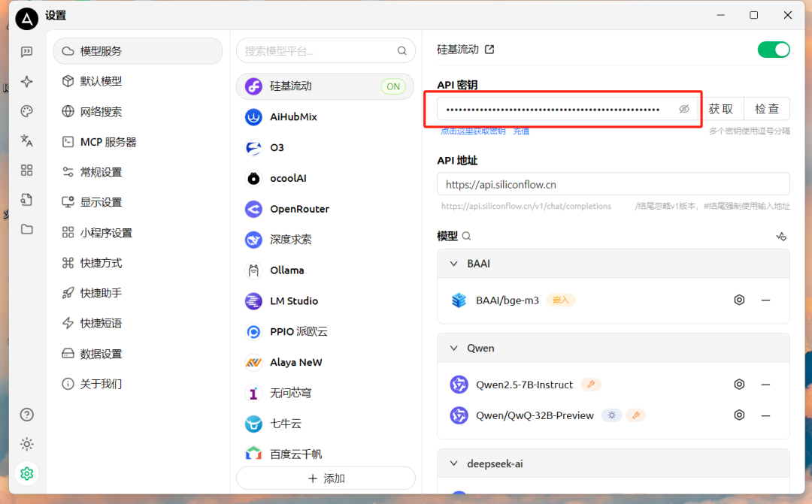Open 网络搜索 settings section
The width and height of the screenshot is (812, 504).
(138, 112)
